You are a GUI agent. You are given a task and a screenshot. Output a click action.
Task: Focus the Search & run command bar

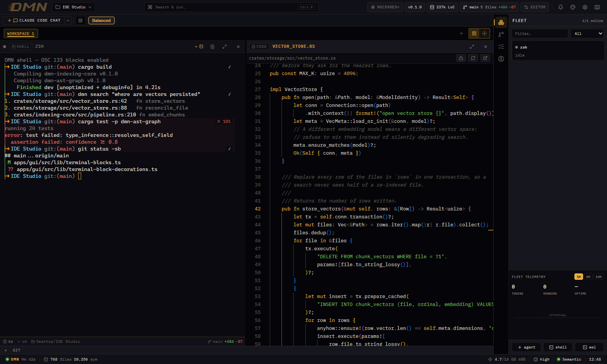coord(231,7)
